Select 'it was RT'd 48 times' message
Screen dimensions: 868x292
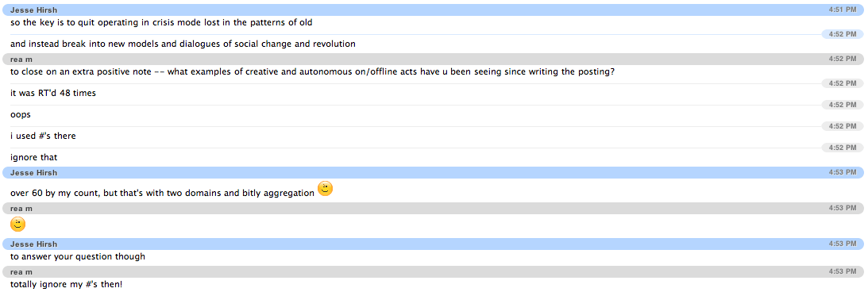[53, 94]
